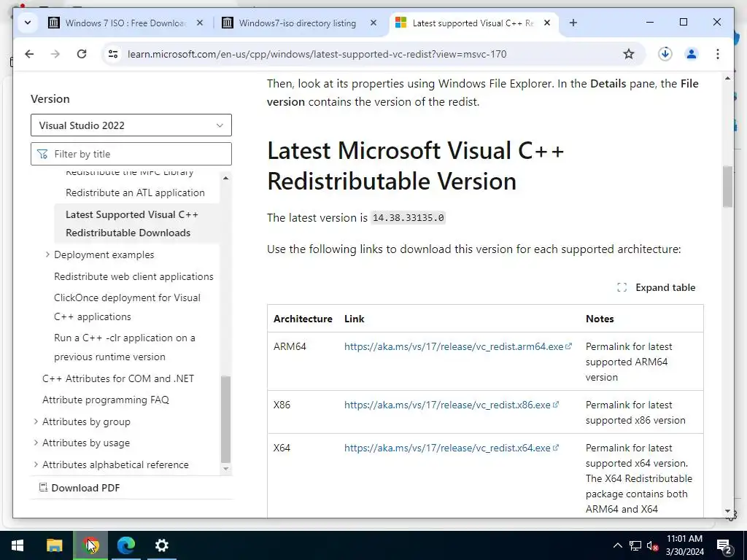Click the version number 14.38.33135.0

pyautogui.click(x=409, y=217)
